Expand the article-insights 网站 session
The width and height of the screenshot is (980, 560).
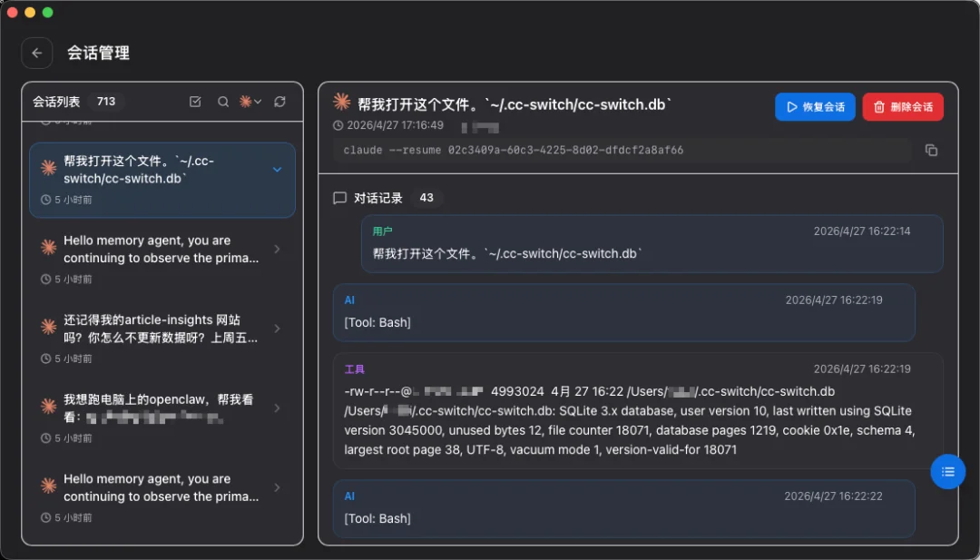pos(278,329)
